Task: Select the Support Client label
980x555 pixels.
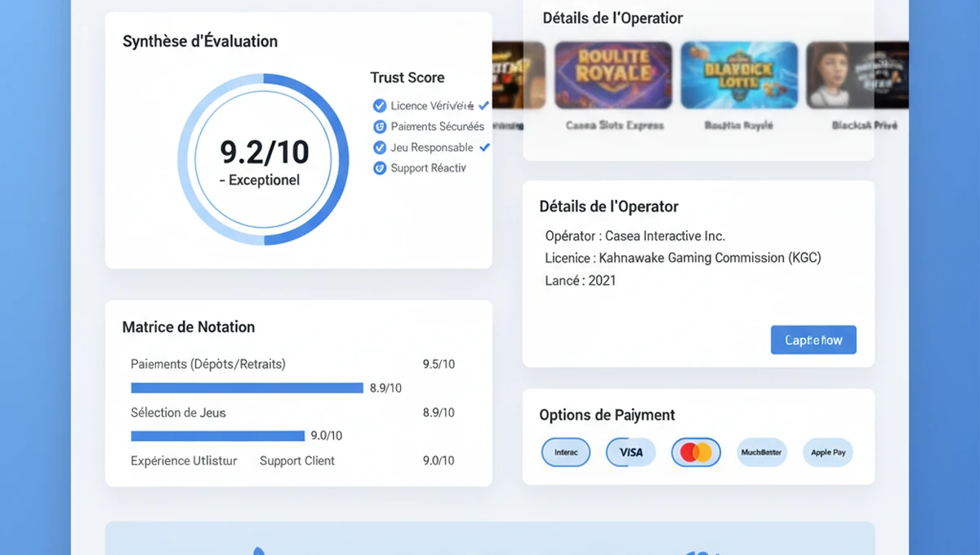Action: pos(297,460)
